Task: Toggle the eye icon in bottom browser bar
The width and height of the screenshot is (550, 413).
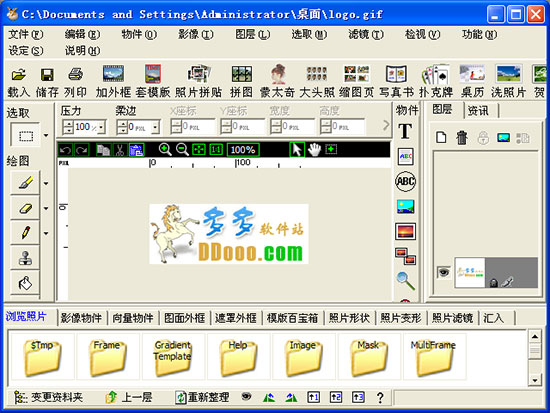Action: point(247,397)
